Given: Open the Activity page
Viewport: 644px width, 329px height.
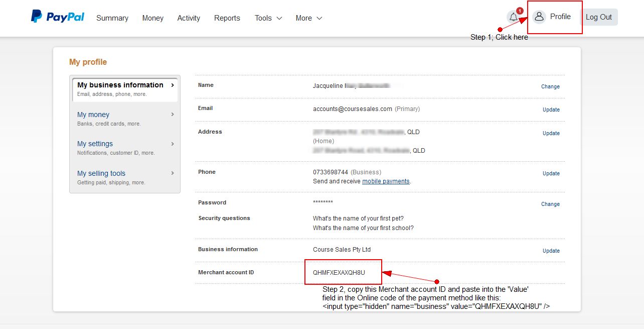Looking at the screenshot, I should (189, 18).
